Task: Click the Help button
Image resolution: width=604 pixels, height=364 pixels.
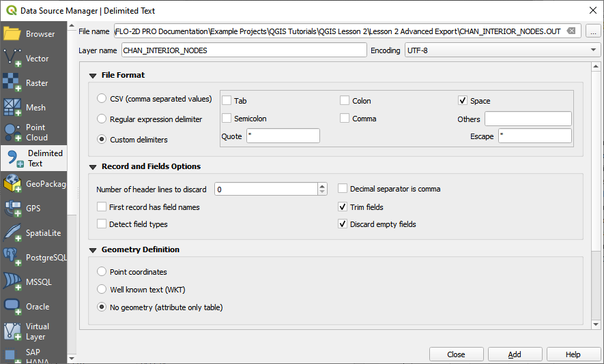Action: (x=573, y=354)
